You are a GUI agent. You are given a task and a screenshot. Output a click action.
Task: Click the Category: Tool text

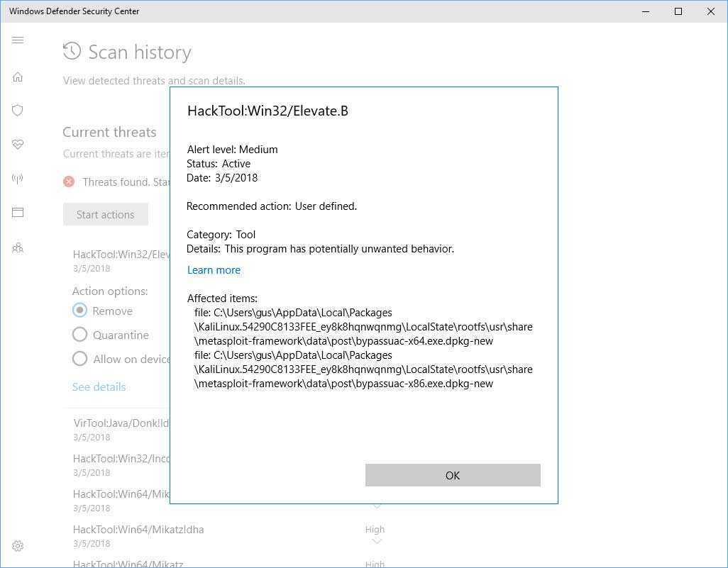coord(221,234)
